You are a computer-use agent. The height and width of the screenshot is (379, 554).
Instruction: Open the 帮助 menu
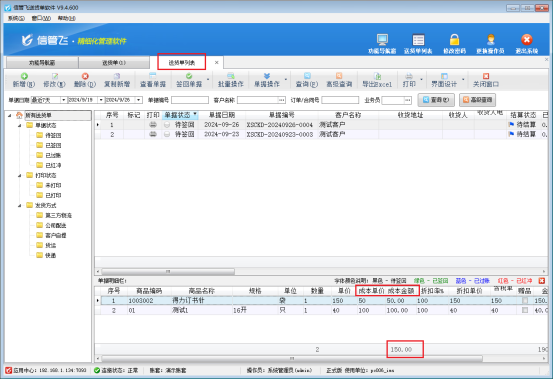point(66,18)
